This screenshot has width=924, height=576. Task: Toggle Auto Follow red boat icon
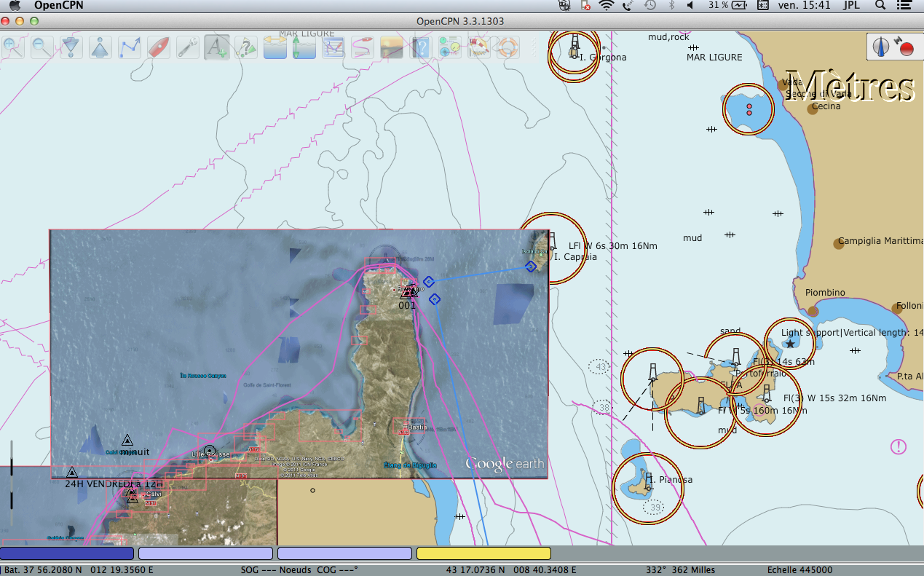158,48
